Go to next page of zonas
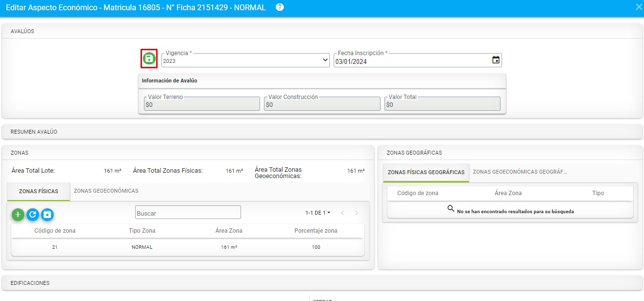Viewport: 644px width, 301px height. coord(357,213)
